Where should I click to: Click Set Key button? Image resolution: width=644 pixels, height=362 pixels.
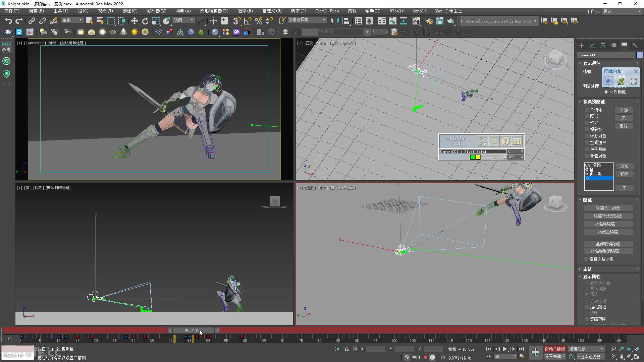(x=555, y=357)
